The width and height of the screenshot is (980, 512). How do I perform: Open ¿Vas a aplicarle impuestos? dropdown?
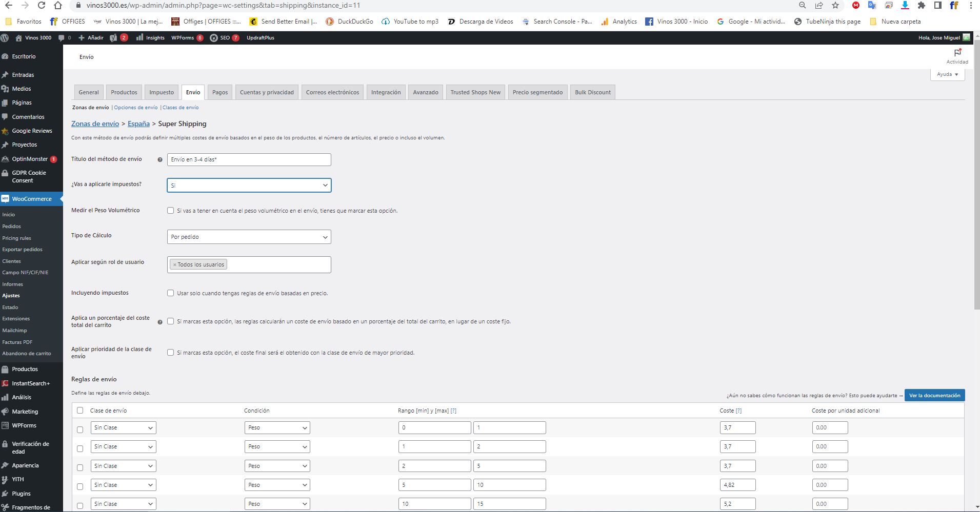(249, 185)
